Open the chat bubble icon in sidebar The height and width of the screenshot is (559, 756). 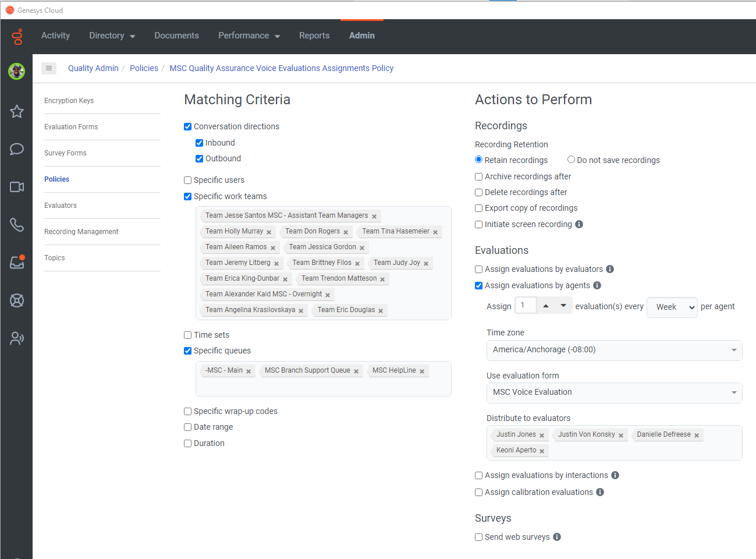point(17,149)
